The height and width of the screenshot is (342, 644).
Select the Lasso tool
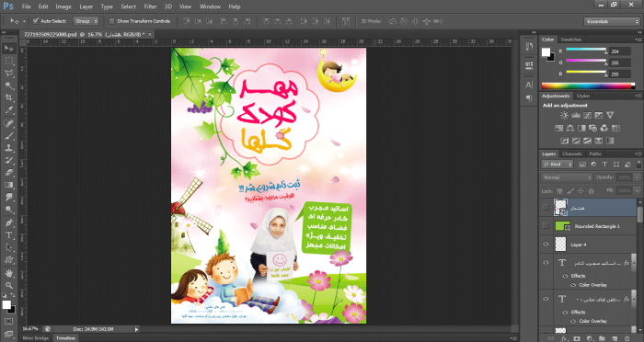pos(8,73)
